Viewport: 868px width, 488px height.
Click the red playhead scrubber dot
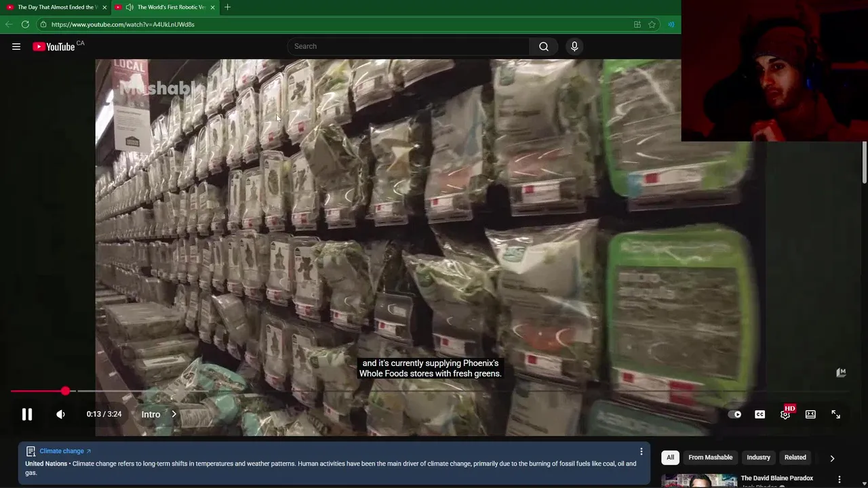click(65, 391)
